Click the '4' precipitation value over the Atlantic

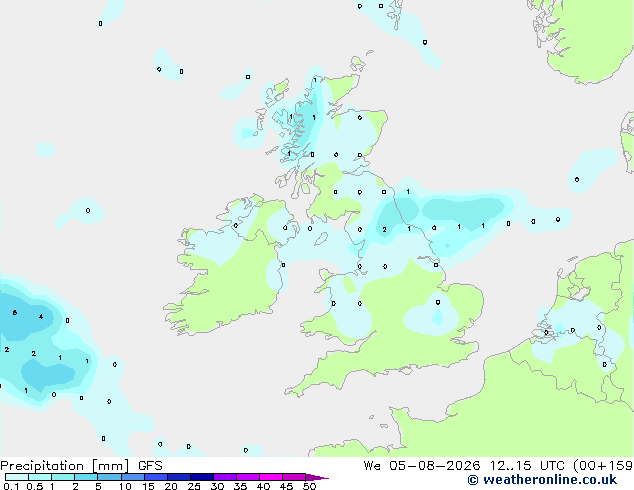click(x=41, y=317)
